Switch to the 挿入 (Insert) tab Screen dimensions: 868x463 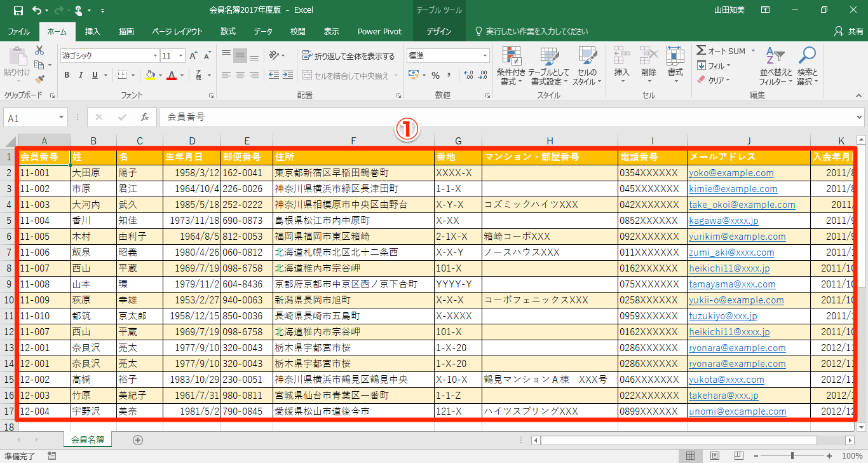[93, 31]
